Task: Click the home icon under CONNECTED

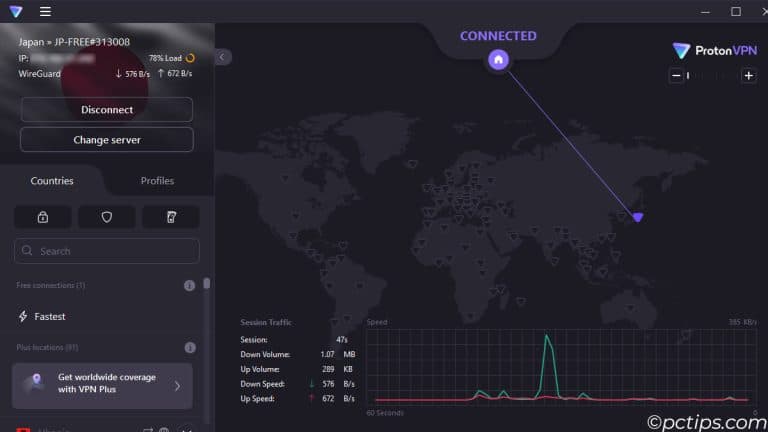Action: [498, 60]
